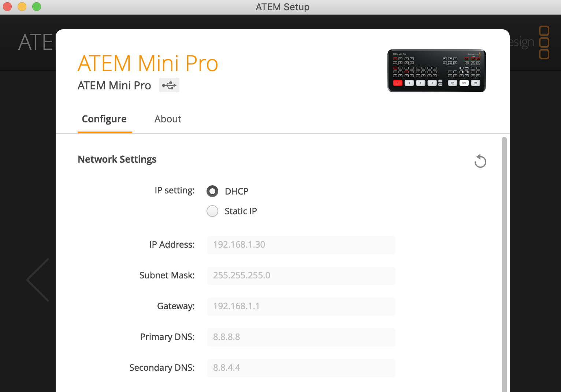This screenshot has width=561, height=392.
Task: Select the DHCP radio button
Action: click(x=212, y=191)
